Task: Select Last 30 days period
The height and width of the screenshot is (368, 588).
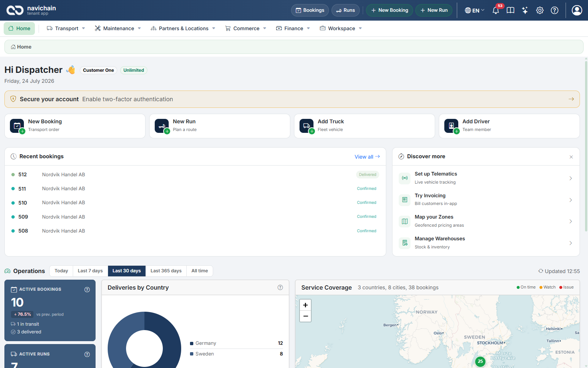Action: 127,271
